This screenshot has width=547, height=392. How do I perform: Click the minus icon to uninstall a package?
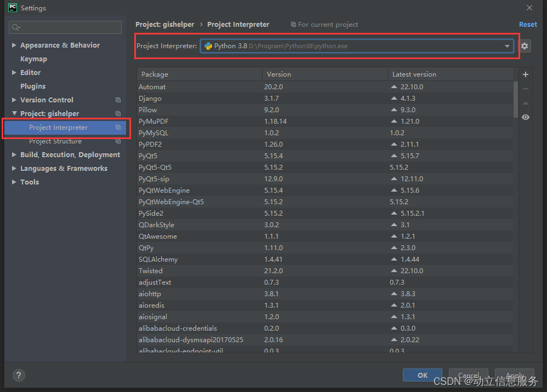coord(526,88)
